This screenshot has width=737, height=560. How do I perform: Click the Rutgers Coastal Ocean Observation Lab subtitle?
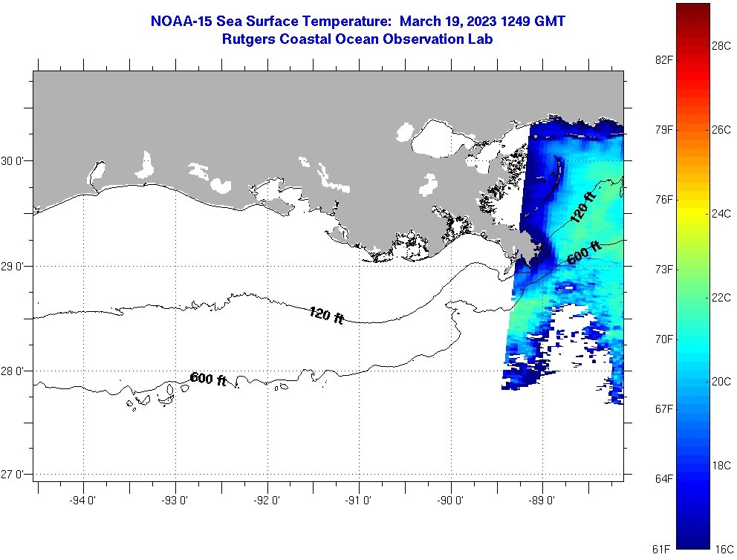click(x=357, y=39)
